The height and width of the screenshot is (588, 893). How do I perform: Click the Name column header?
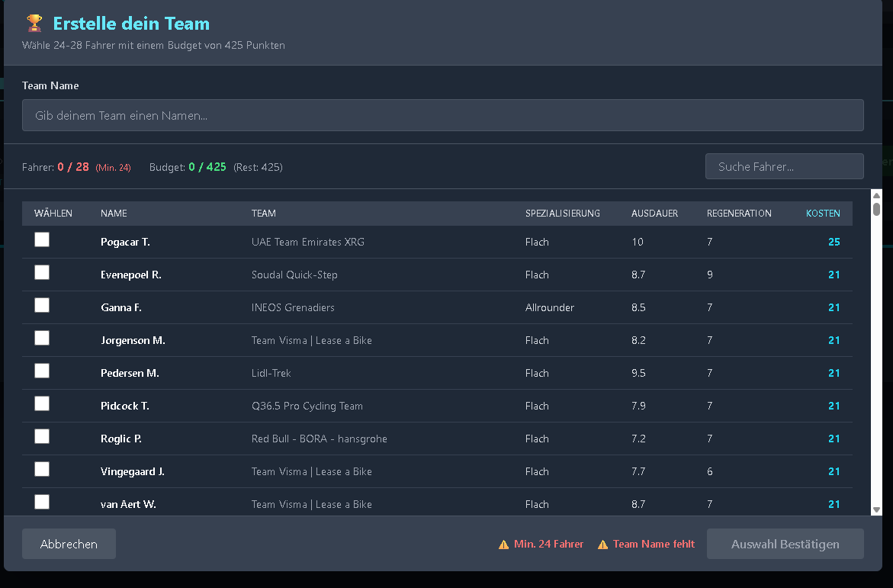tap(114, 214)
